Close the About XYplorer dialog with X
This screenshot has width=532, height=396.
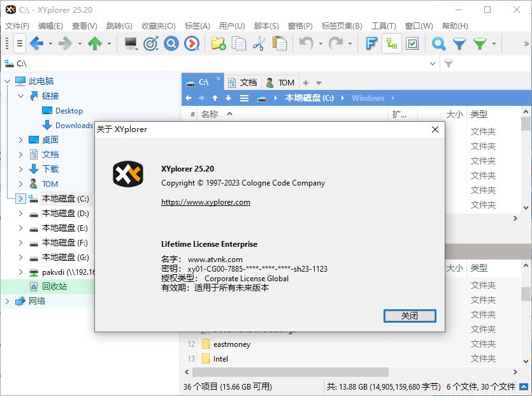click(x=435, y=129)
